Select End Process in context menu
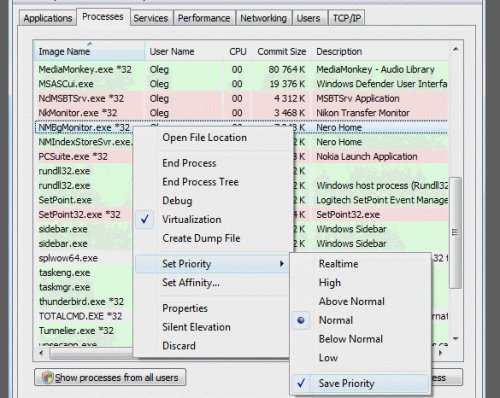The width and height of the screenshot is (500, 398). click(x=212, y=163)
